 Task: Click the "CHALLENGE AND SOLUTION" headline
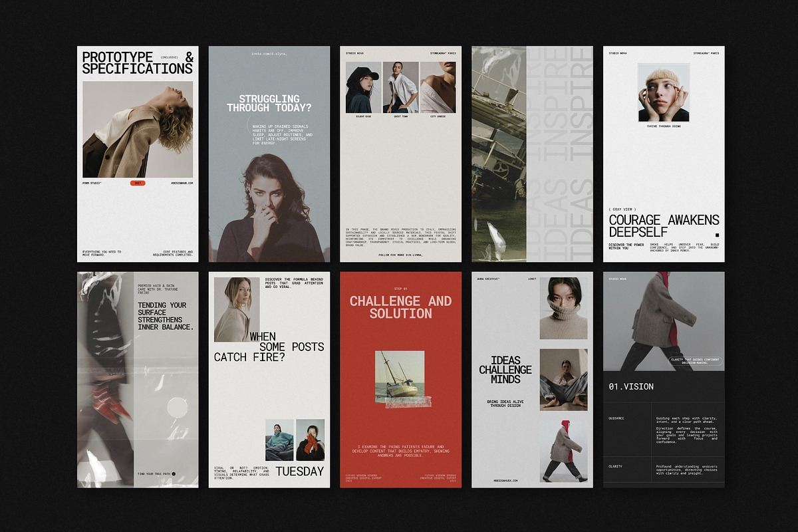pyautogui.click(x=400, y=307)
